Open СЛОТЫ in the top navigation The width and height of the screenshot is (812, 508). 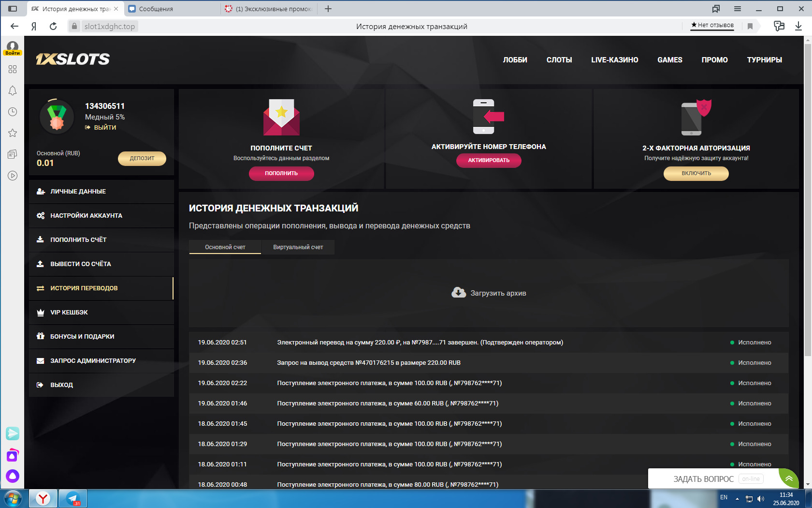point(559,60)
